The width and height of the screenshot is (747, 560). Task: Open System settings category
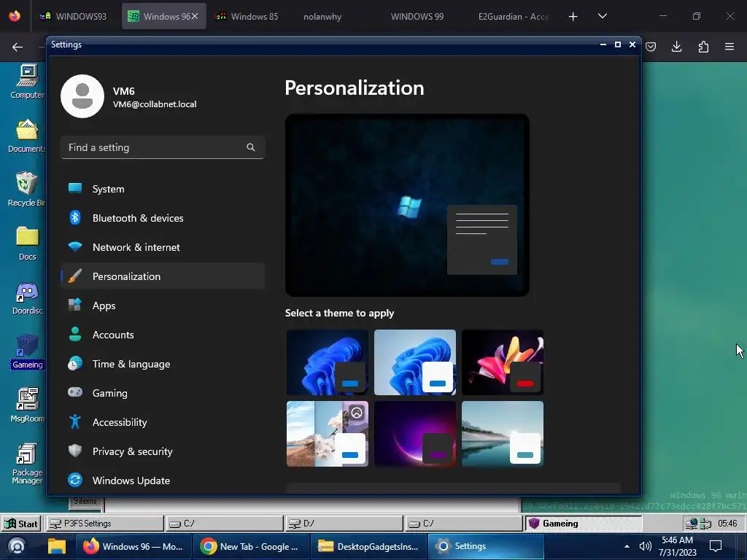(162, 189)
